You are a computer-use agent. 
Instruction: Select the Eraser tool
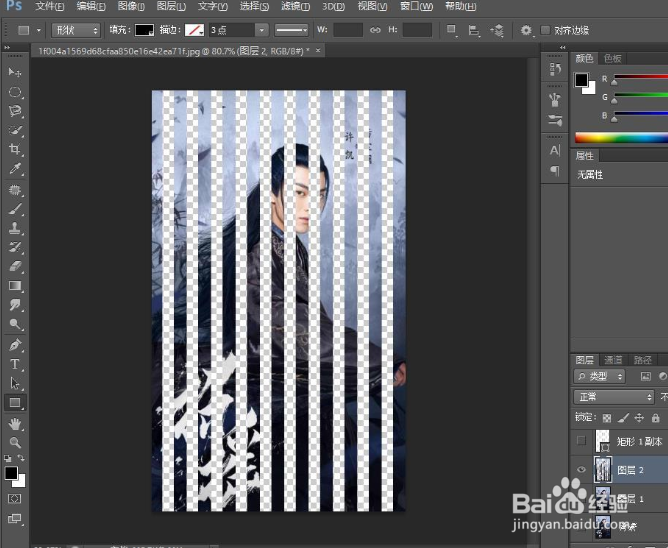(14, 266)
